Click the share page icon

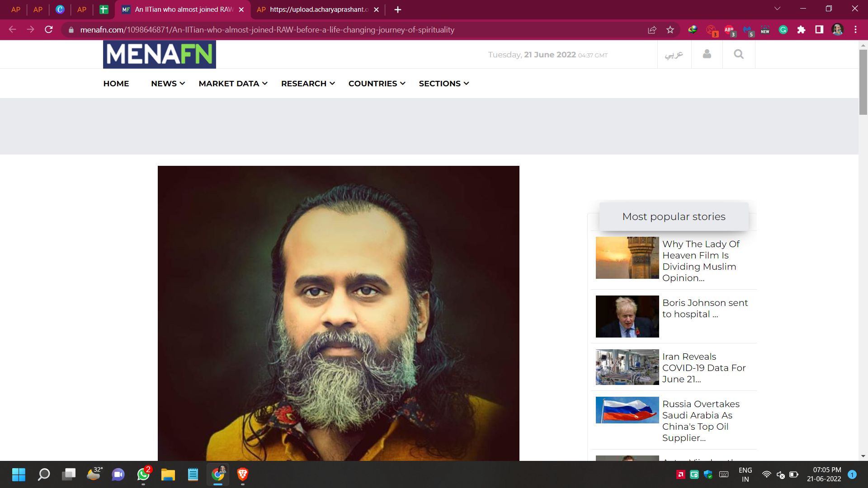click(652, 30)
